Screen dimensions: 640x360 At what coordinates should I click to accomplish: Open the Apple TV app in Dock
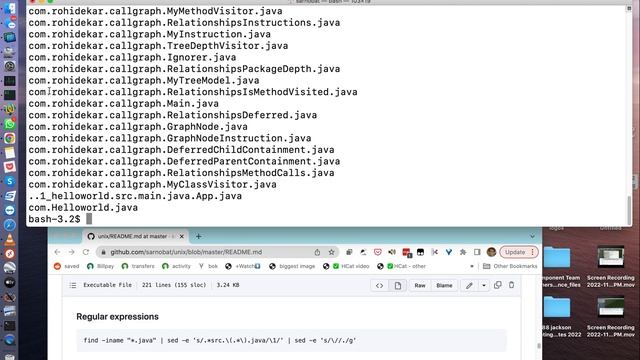9,282
